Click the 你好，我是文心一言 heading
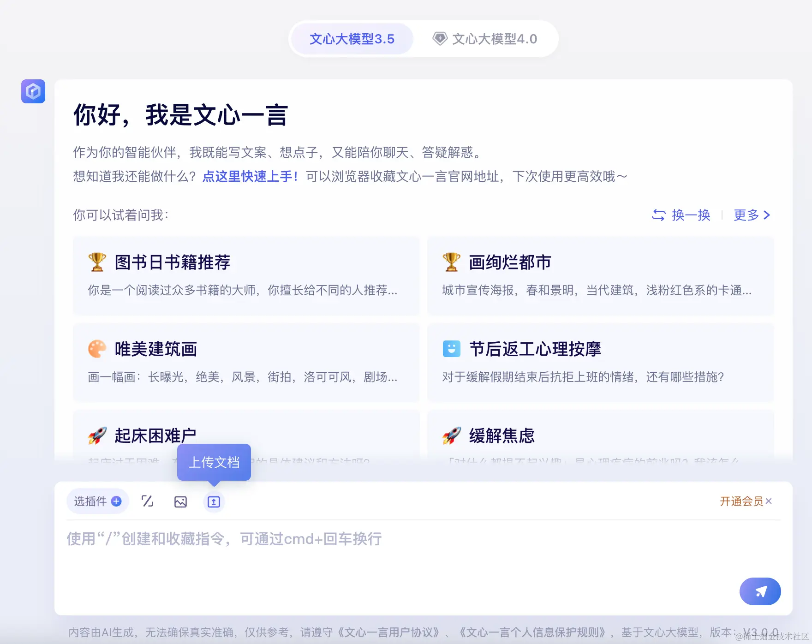812x644 pixels. (x=180, y=115)
